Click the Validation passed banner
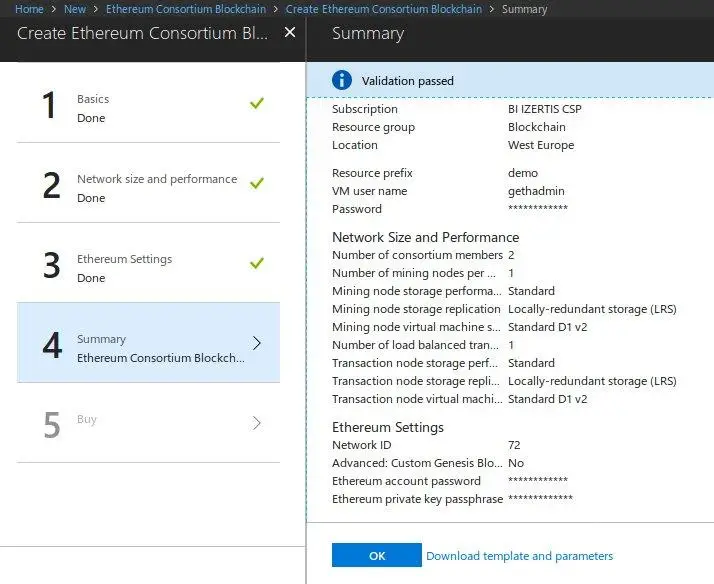The height and width of the screenshot is (584, 714). 510,81
